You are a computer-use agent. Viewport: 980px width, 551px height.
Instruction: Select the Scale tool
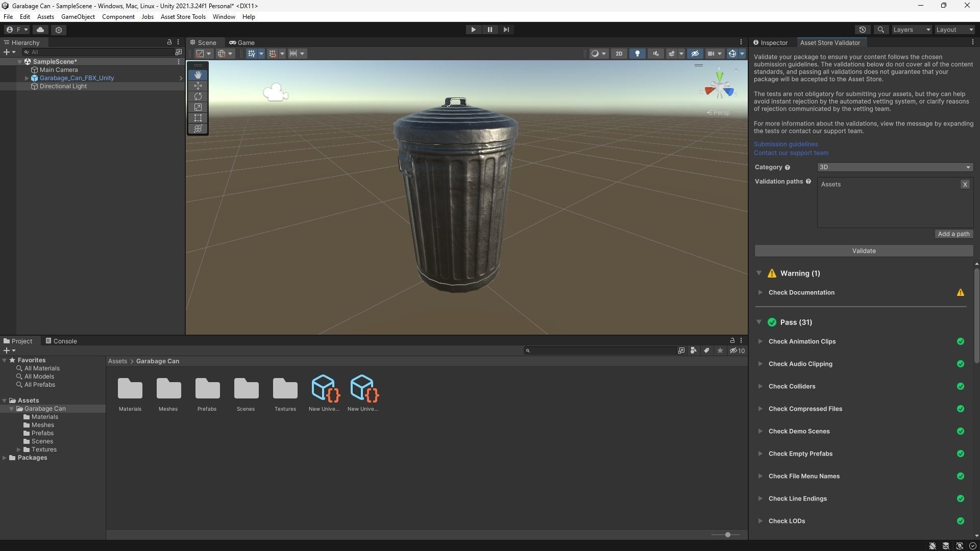pyautogui.click(x=198, y=107)
